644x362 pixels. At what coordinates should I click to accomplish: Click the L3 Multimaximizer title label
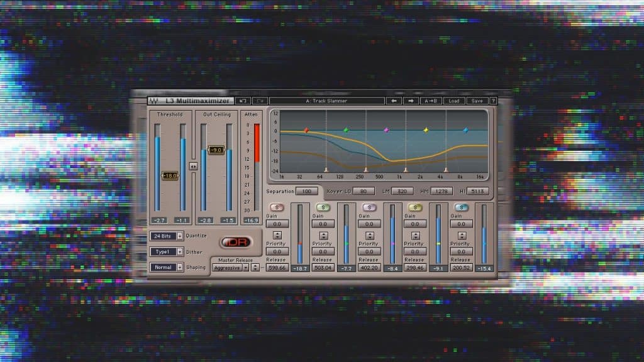[197, 101]
